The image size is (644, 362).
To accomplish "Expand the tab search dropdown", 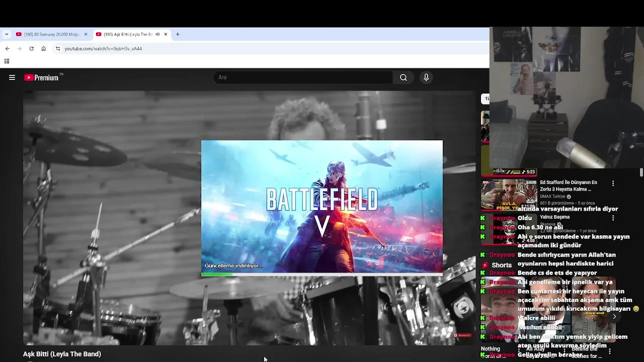I will 7,34.
